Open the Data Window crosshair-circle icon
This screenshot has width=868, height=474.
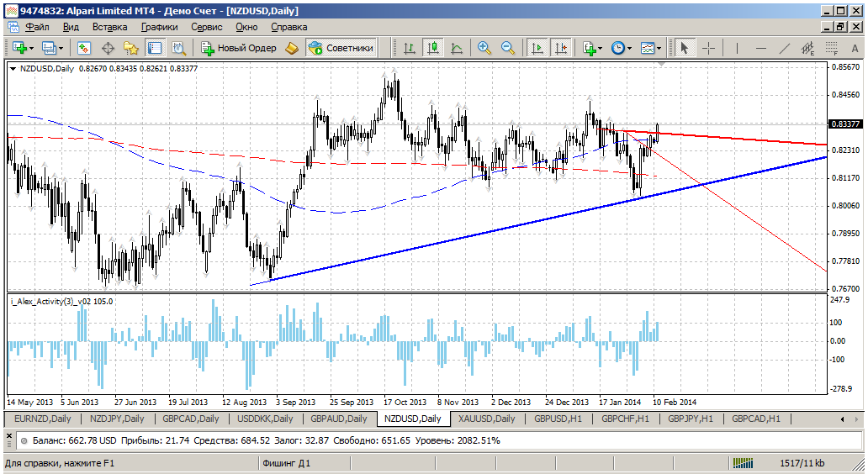click(108, 49)
